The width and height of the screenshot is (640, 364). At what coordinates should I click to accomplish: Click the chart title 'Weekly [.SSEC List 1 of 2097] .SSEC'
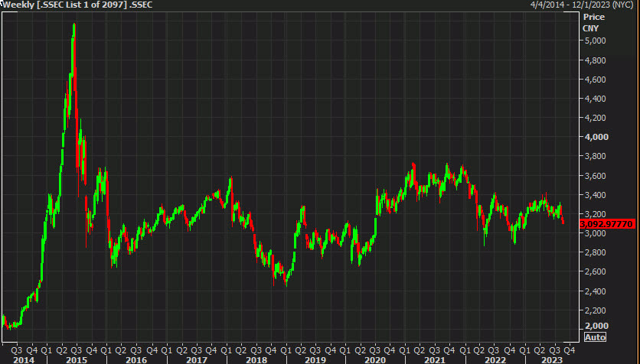click(77, 5)
